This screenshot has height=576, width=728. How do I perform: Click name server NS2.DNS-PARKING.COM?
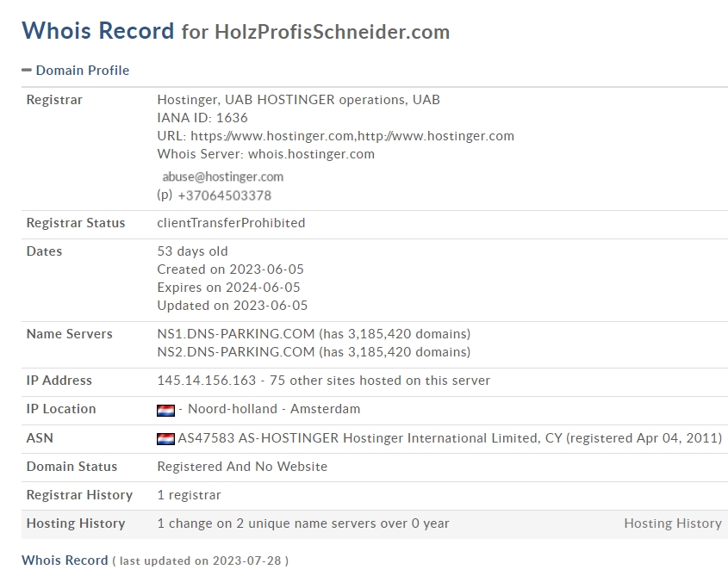[236, 352]
